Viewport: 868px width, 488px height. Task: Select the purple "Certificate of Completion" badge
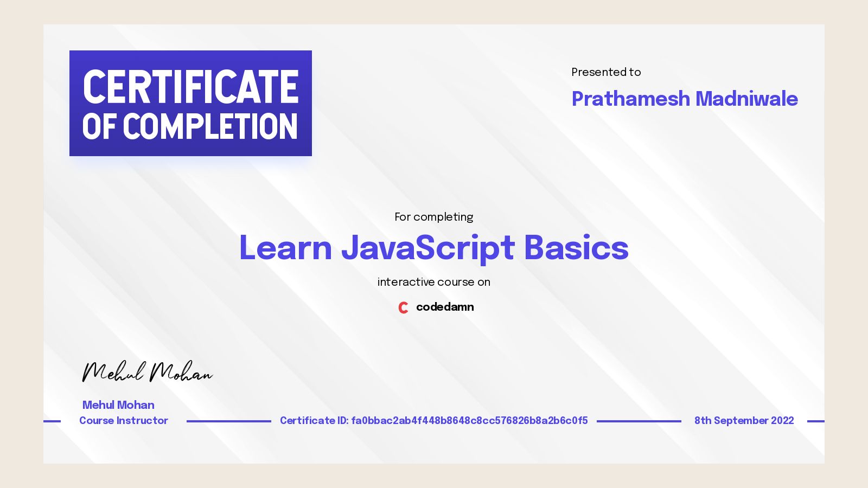tap(190, 104)
